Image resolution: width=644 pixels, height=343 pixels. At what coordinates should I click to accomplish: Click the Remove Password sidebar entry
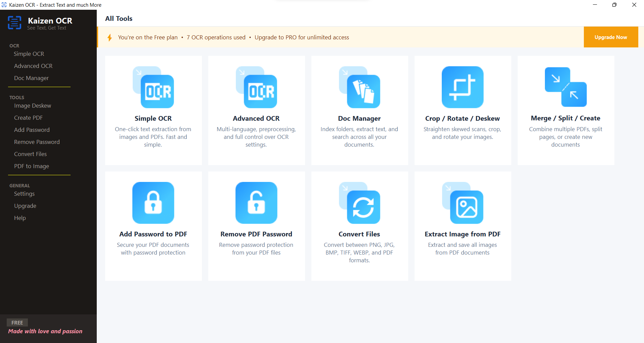point(37,142)
